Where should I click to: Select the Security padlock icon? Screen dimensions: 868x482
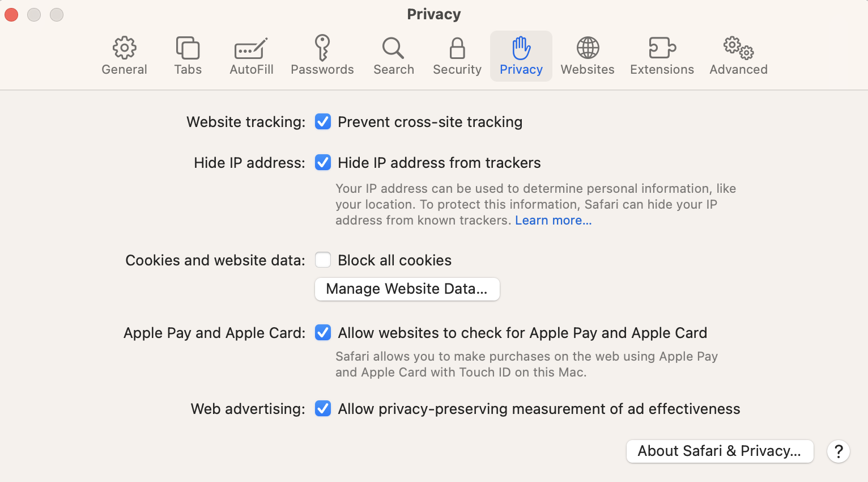pos(457,49)
